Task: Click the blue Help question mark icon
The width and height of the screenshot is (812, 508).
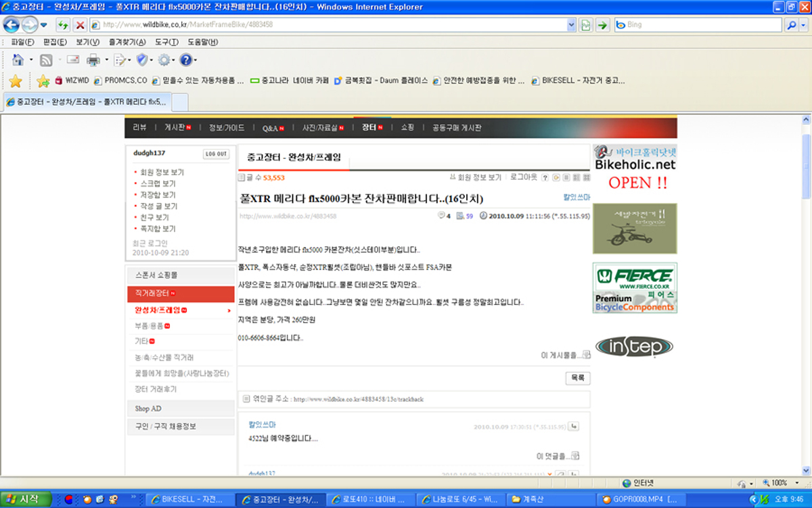Action: [185, 60]
